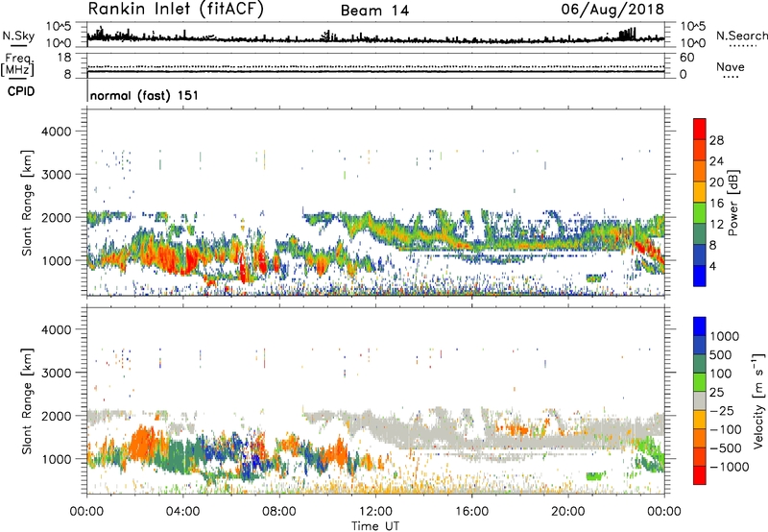
Task: Click the date '06/Aug/2018'
Action: point(612,10)
